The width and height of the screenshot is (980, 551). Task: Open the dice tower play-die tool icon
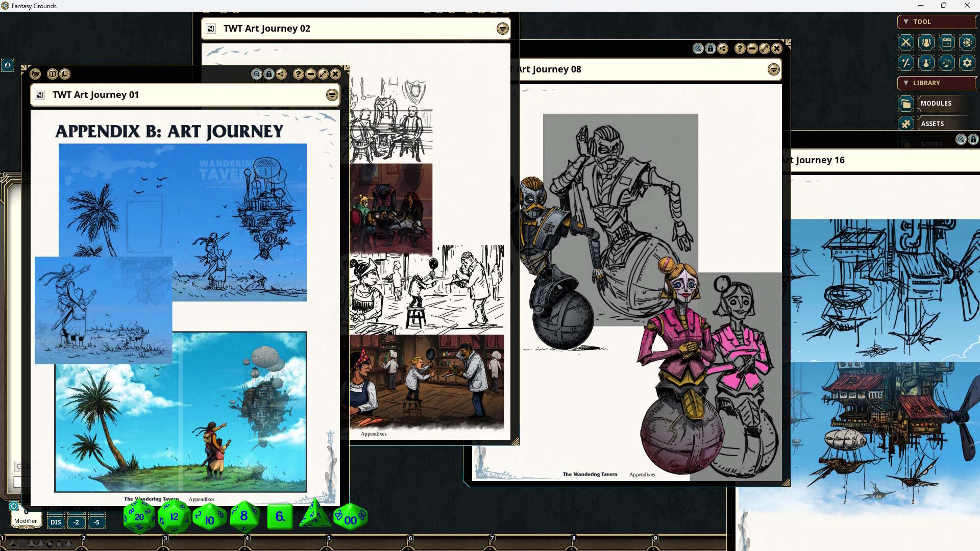coord(967,42)
